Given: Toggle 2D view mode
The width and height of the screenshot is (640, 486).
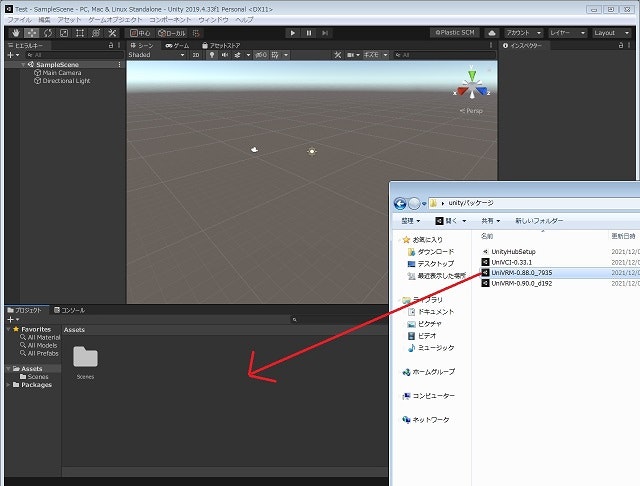Looking at the screenshot, I should pos(196,55).
